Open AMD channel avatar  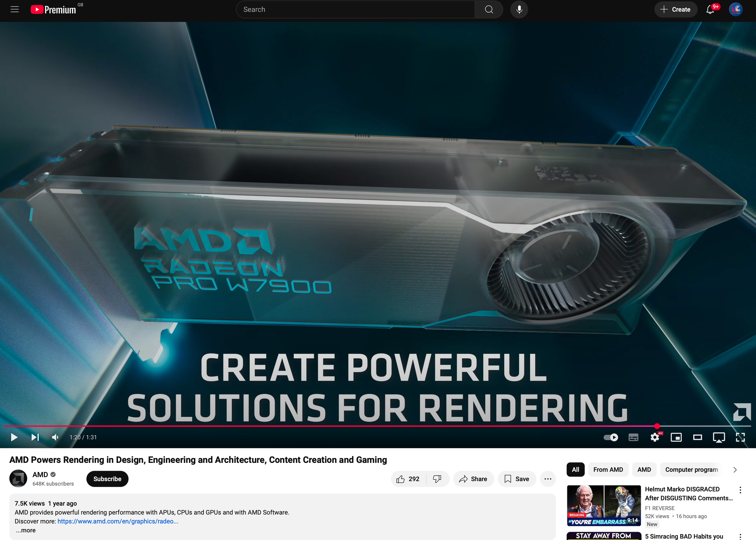18,479
